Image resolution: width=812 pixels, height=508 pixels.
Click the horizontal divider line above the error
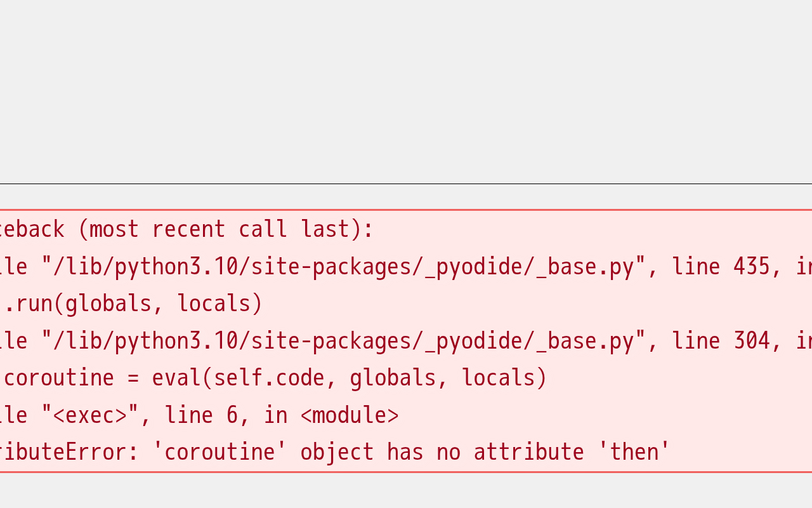coord(406,184)
